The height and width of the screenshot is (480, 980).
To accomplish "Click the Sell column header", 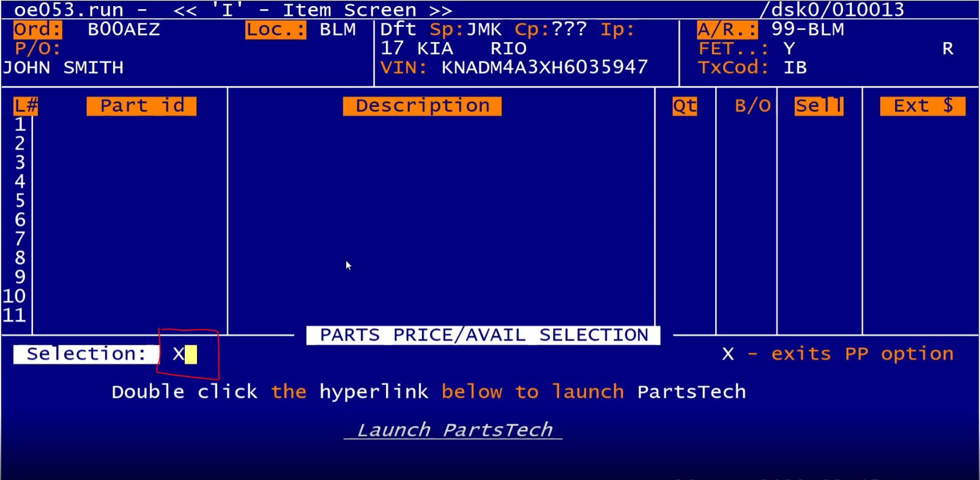I will pyautogui.click(x=819, y=106).
